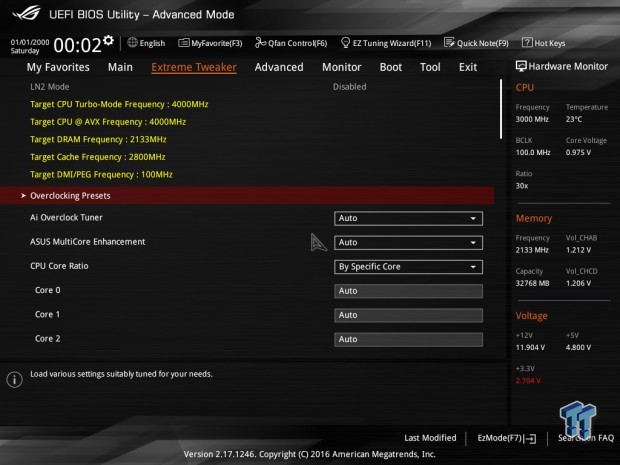Click Target CPU @ AVX Frequency line

[108, 122]
